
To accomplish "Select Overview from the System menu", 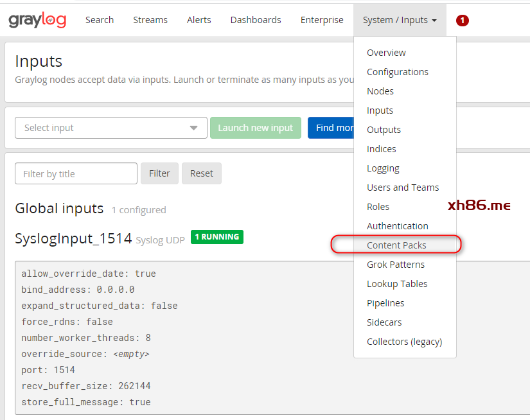I will pos(386,53).
